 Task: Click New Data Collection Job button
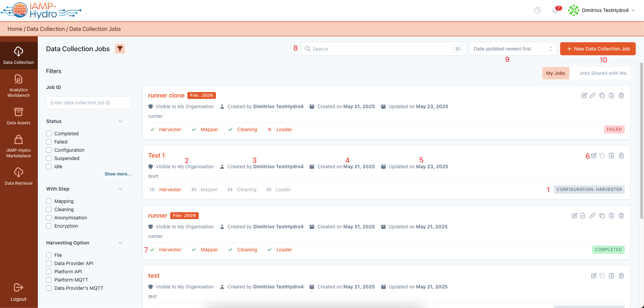(x=598, y=49)
